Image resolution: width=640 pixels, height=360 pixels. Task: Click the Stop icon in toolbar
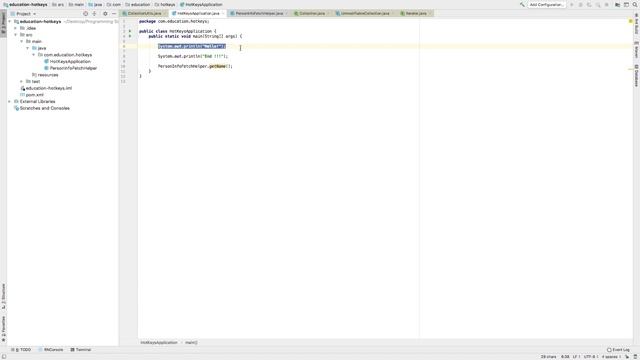607,4
